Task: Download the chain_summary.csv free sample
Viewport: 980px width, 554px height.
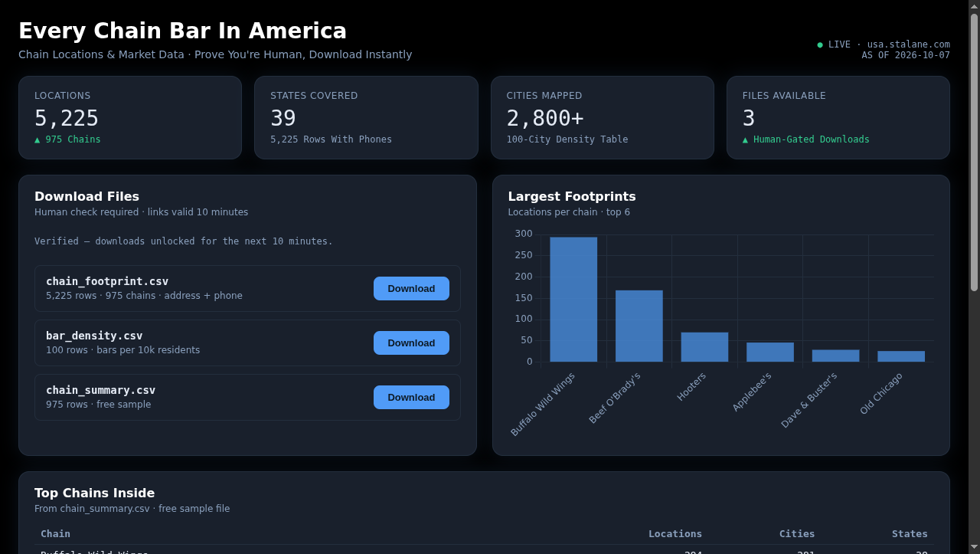Action: [x=411, y=397]
